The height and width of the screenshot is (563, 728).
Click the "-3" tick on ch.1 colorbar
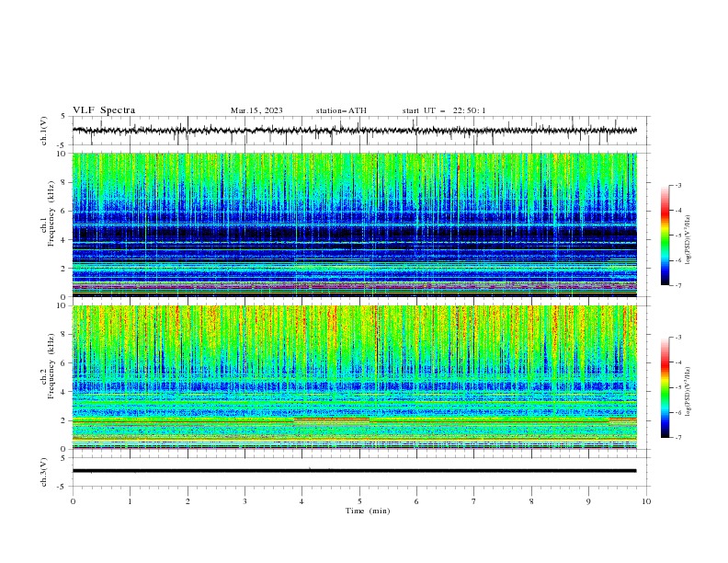[x=677, y=185]
